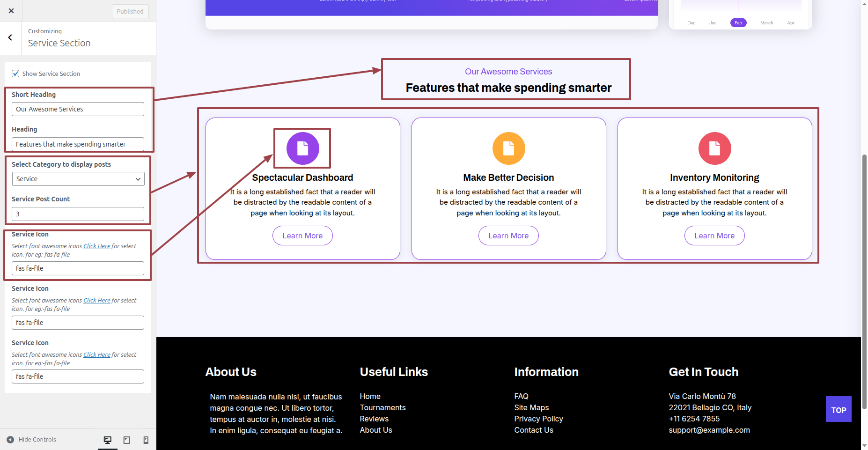This screenshot has height=450, width=868.
Task: Click Learn More under Spectacular Dashboard
Action: point(302,236)
